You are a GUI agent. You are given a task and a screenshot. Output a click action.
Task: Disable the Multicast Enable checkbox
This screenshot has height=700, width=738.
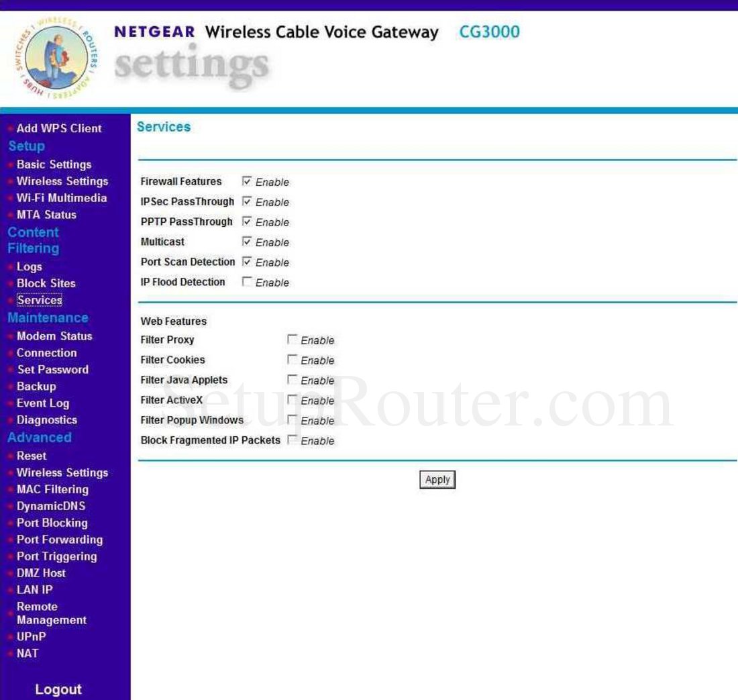[x=247, y=242]
